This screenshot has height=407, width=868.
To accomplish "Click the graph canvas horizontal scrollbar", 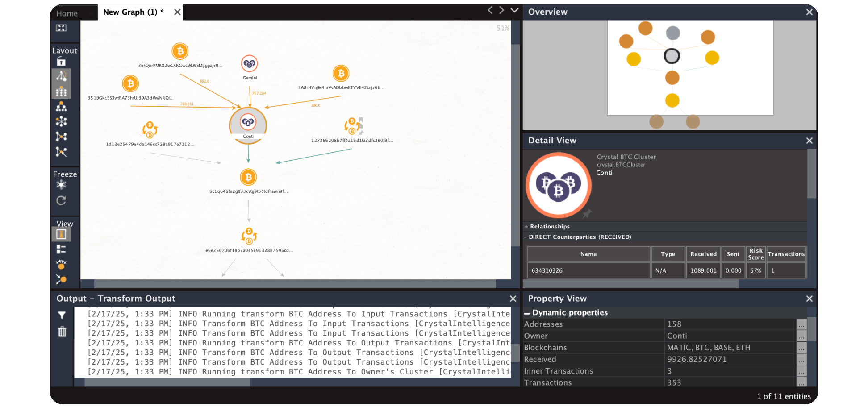I will (295, 284).
